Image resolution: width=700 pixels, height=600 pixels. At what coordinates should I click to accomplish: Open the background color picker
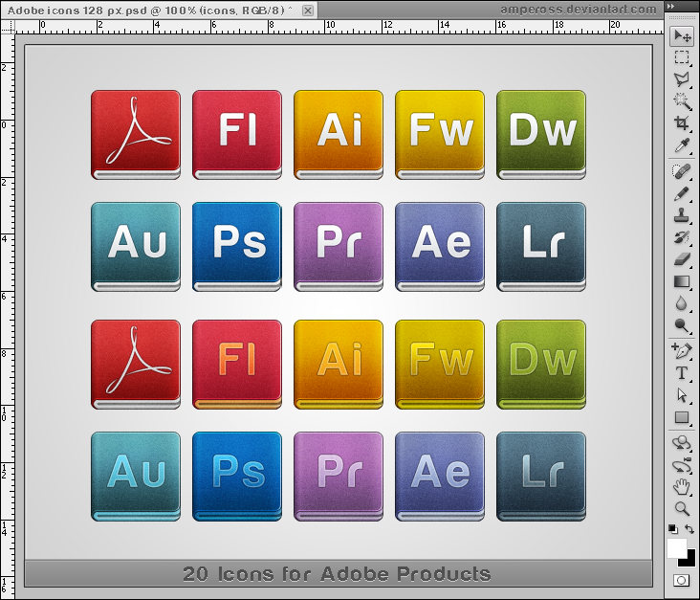691,561
